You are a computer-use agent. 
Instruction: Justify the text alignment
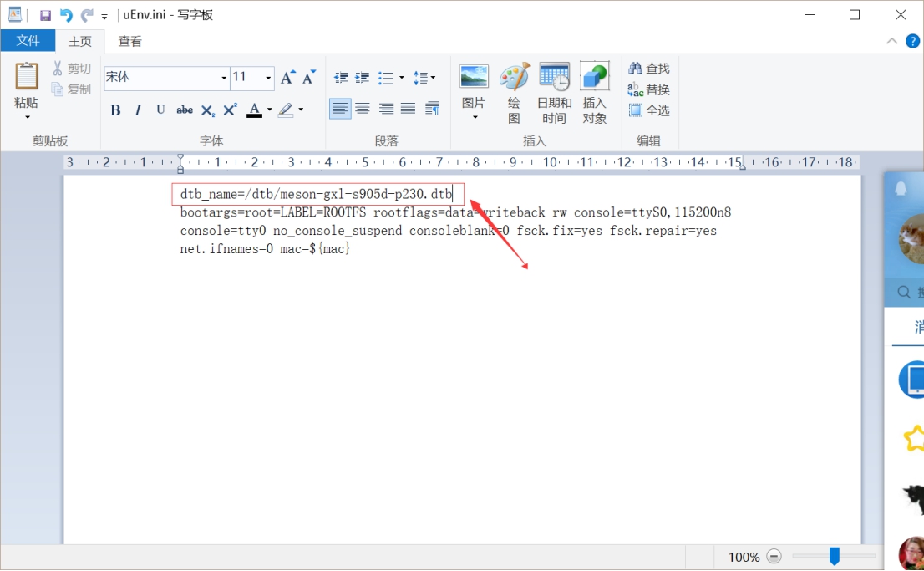pyautogui.click(x=409, y=109)
